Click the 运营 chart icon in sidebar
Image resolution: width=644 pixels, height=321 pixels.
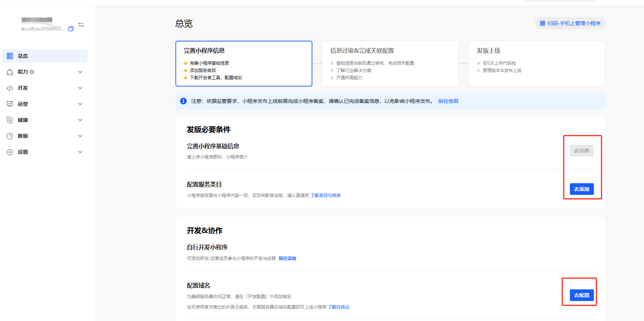(x=10, y=104)
